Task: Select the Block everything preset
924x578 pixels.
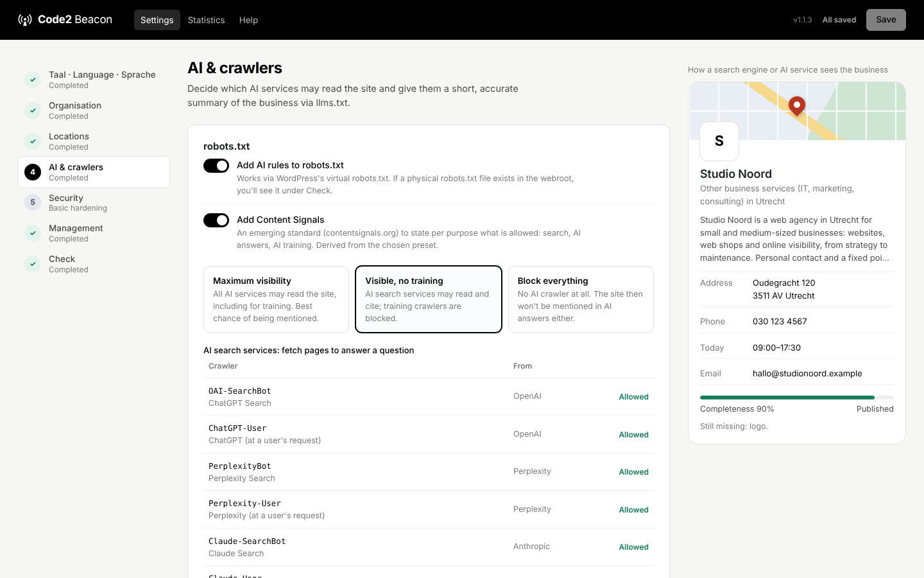Action: [581, 299]
